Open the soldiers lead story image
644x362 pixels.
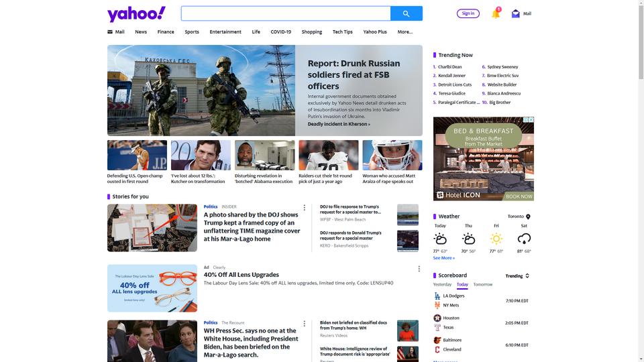201,90
